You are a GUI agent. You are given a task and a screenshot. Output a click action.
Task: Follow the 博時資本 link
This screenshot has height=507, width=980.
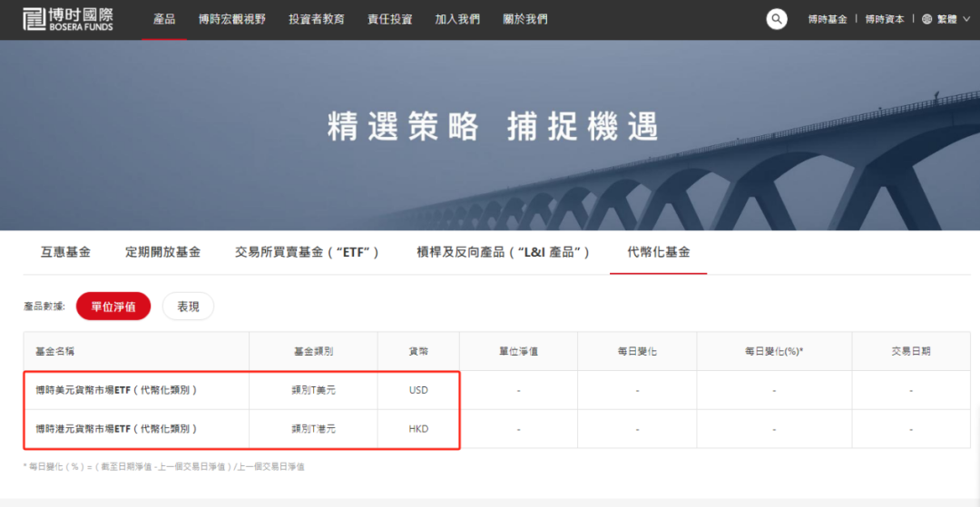(884, 19)
